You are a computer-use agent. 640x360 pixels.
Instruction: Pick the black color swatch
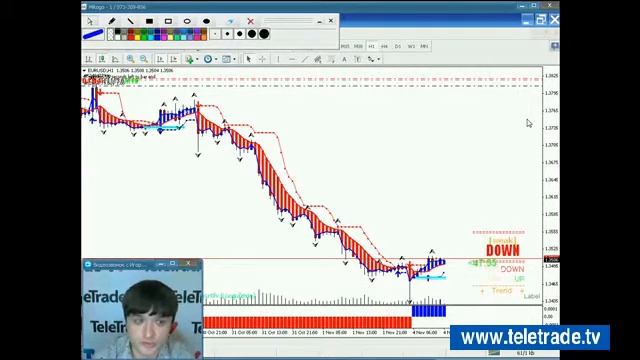[118, 31]
